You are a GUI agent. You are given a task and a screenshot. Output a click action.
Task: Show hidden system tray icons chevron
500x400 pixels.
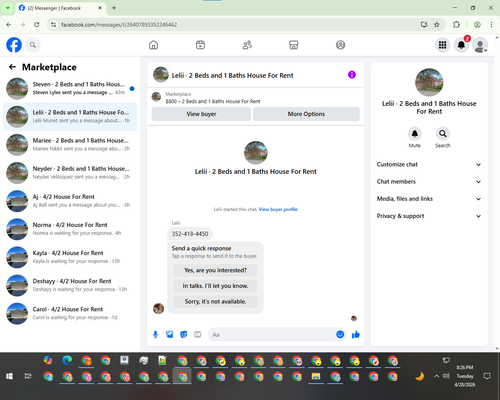pyautogui.click(x=436, y=376)
